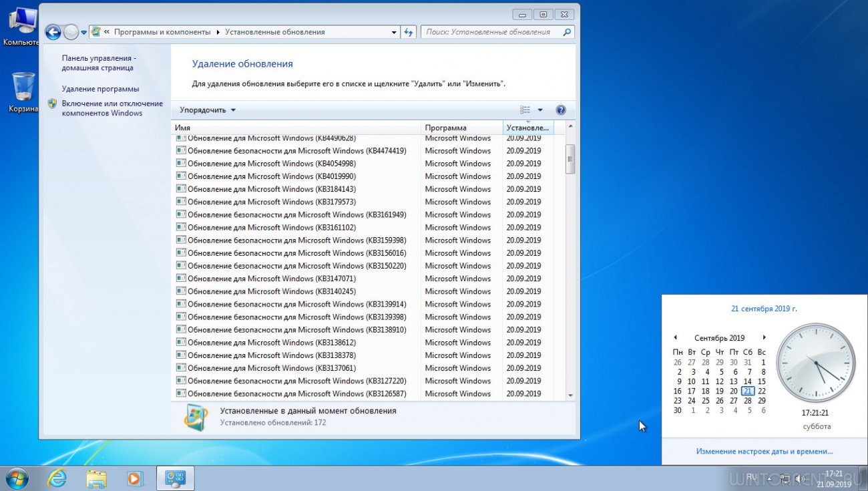Click the search magnifier icon

(x=567, y=31)
